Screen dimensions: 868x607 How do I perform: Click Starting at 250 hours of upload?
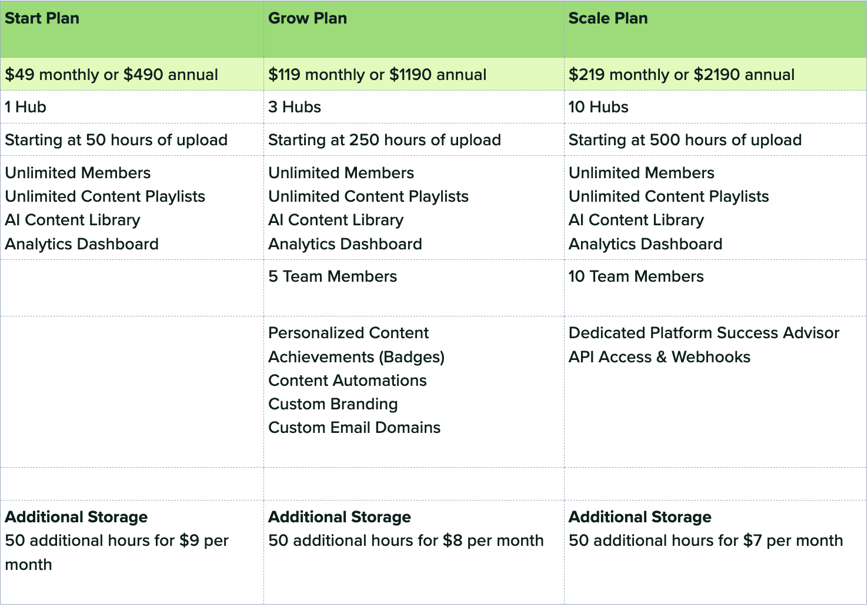(x=385, y=140)
